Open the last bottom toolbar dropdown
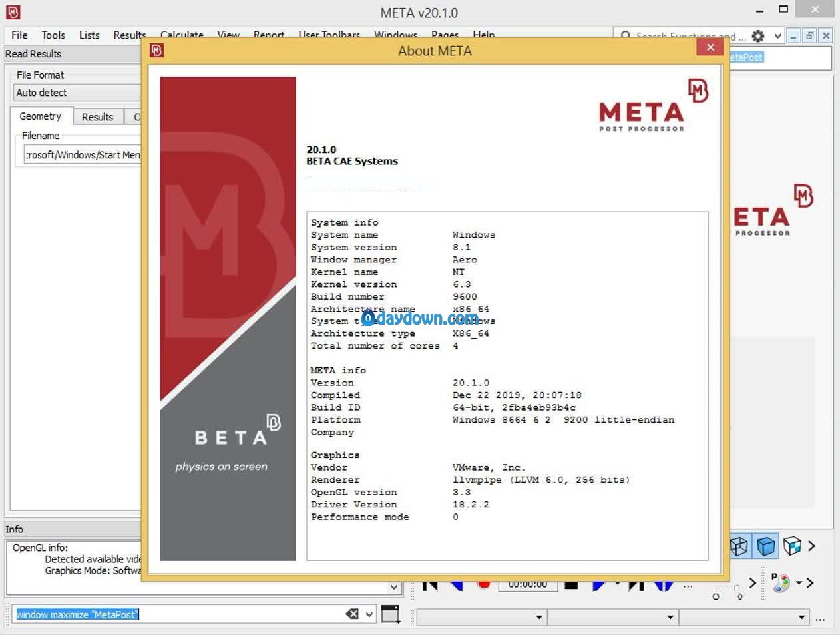The image size is (840, 635). (744, 617)
